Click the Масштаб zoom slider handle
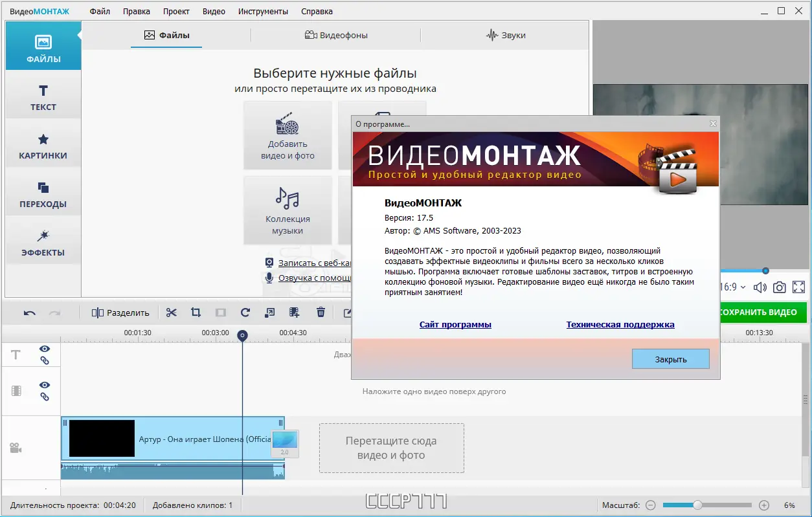 (697, 505)
